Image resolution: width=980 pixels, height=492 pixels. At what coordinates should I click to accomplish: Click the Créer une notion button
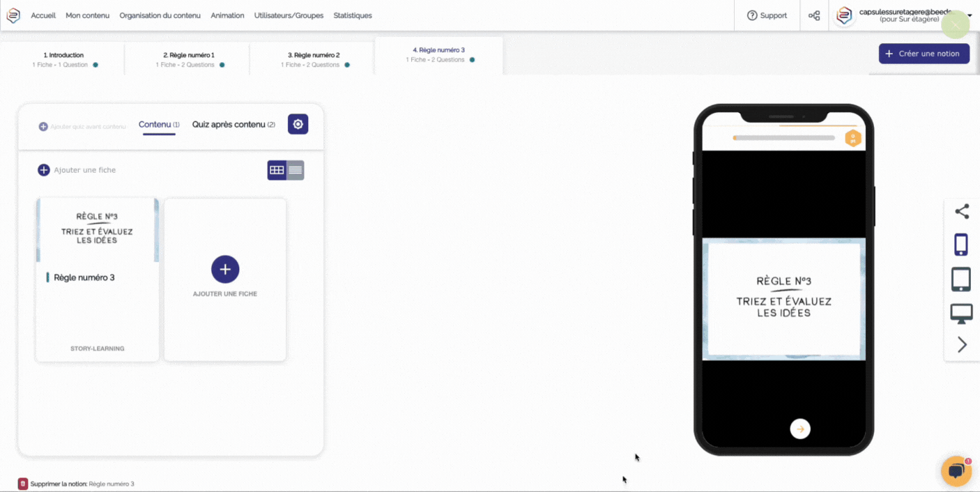point(924,53)
